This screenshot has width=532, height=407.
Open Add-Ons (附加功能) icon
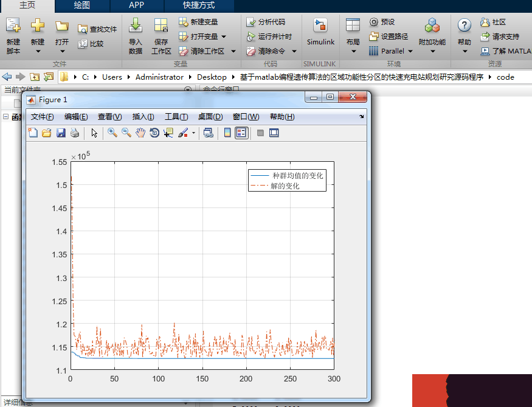(x=432, y=26)
